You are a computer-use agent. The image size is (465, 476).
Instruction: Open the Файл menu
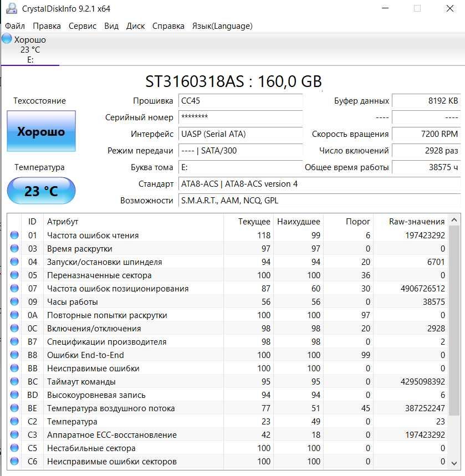point(15,26)
